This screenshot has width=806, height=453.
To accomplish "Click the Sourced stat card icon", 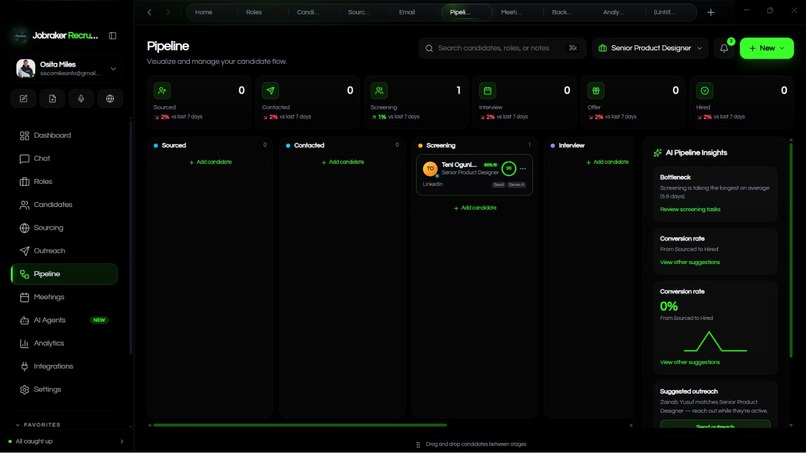I will pyautogui.click(x=162, y=90).
